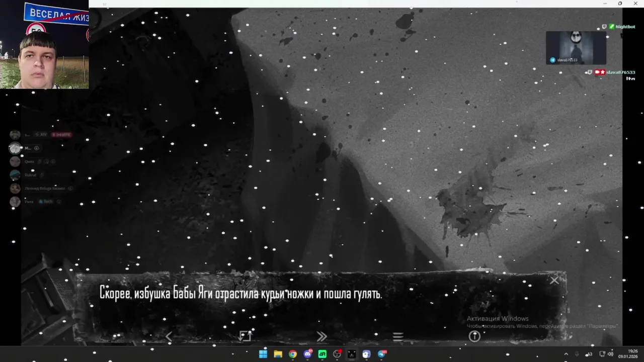Click the red 'В ЭФИРЕ' live badge
This screenshot has height=362, width=644.
tap(61, 135)
